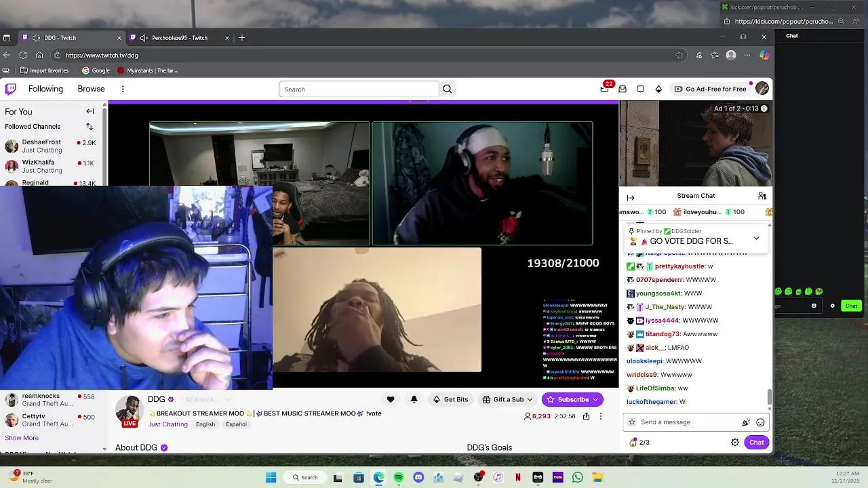Share the DDG stream with the share icon
Screen dimensions: 868x488
click(586, 416)
